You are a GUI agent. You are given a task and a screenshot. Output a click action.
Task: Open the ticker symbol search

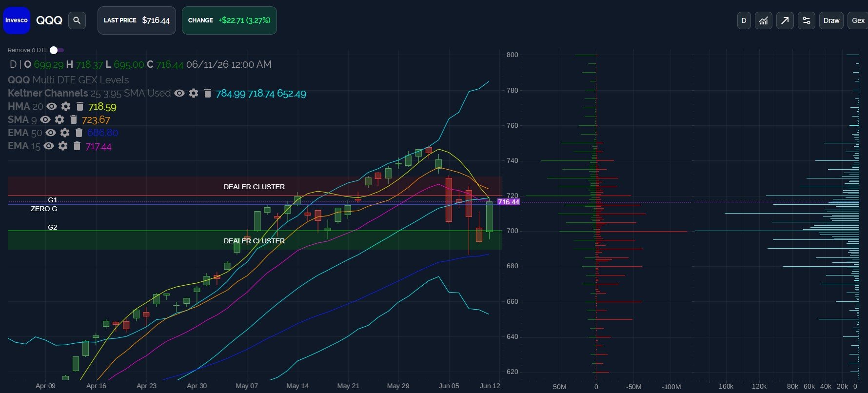(77, 20)
